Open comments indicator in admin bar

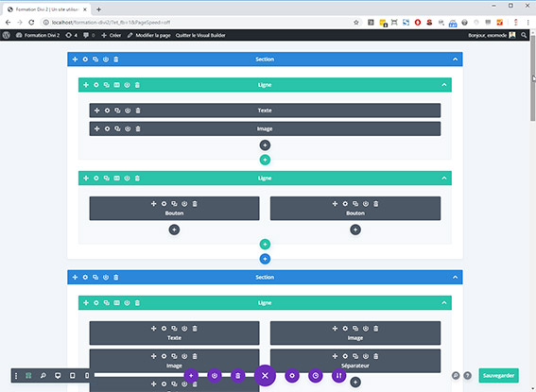point(89,35)
